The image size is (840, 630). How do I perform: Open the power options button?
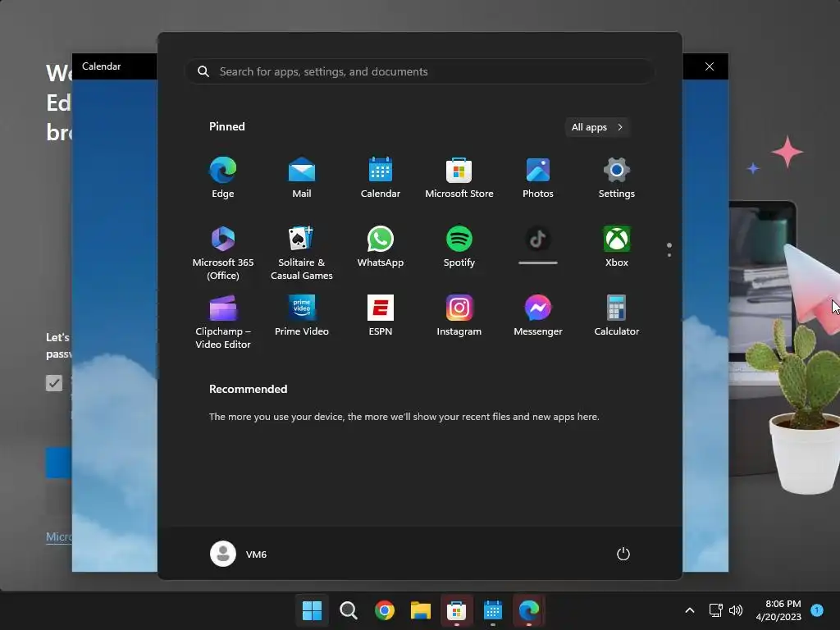tap(623, 554)
